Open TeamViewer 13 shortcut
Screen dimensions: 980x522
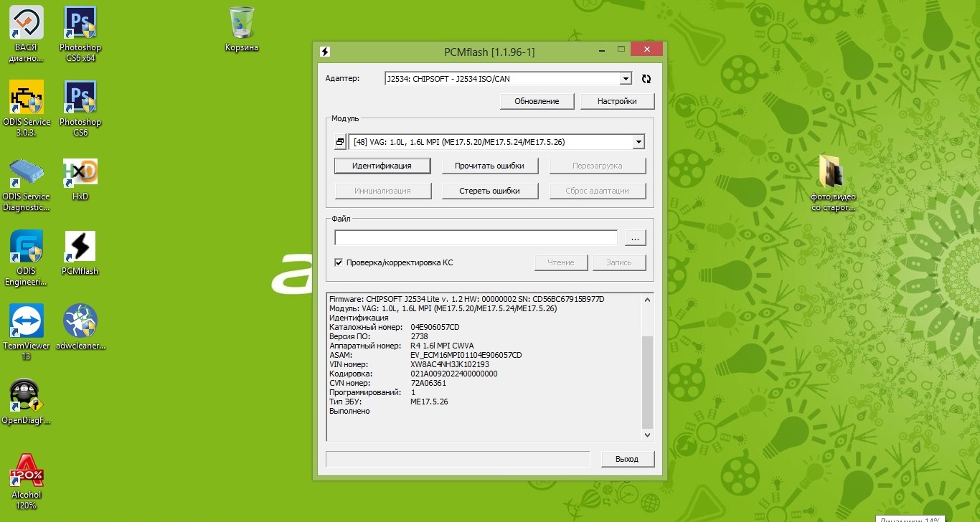coord(26,332)
